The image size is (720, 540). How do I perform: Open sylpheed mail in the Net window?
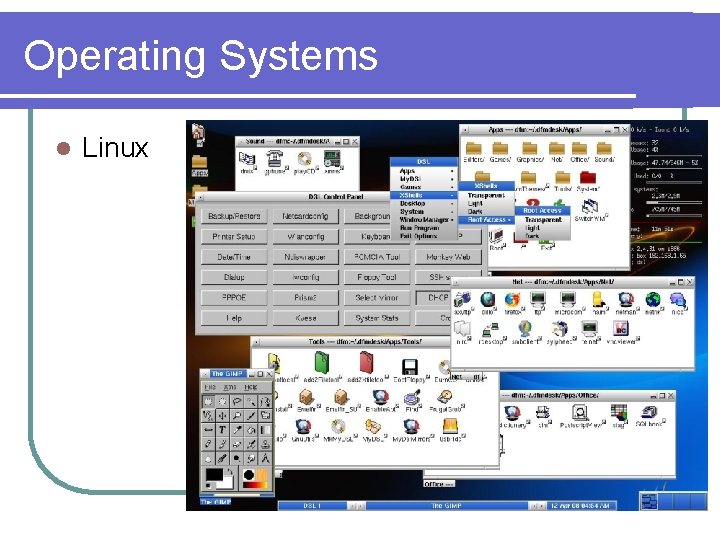560,331
